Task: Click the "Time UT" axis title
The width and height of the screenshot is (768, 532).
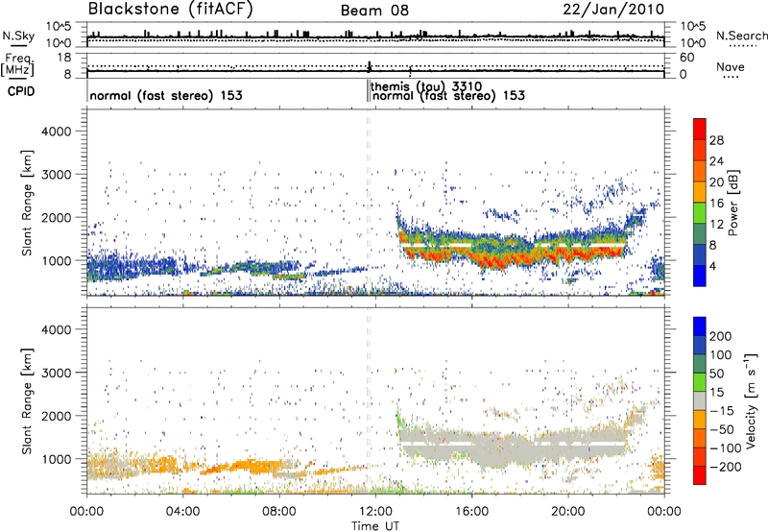Action: (375, 526)
